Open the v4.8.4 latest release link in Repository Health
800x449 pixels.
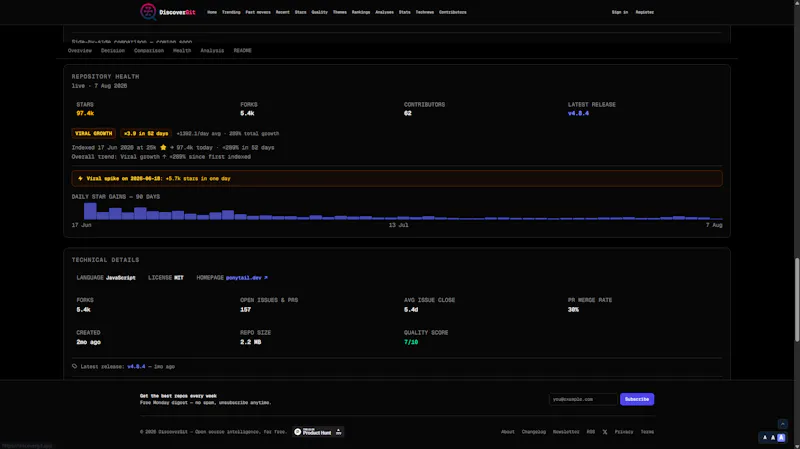578,113
